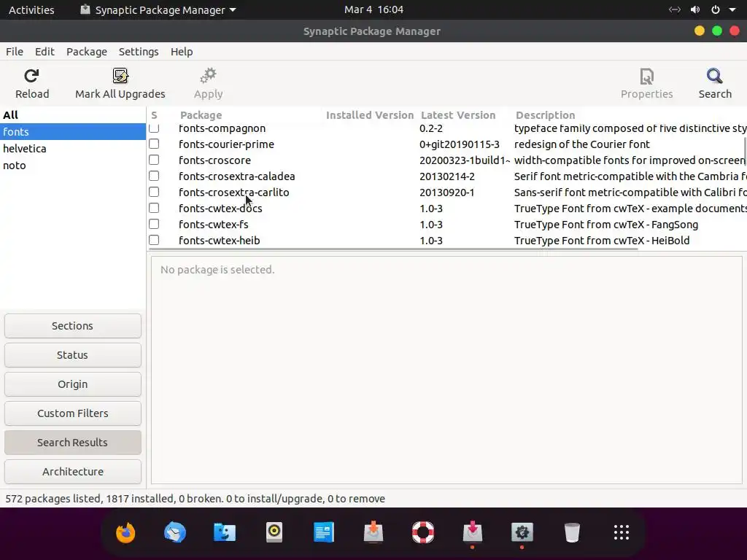The image size is (747, 560).
Task: Select the fonts-courier-prime package name
Action: click(x=226, y=144)
